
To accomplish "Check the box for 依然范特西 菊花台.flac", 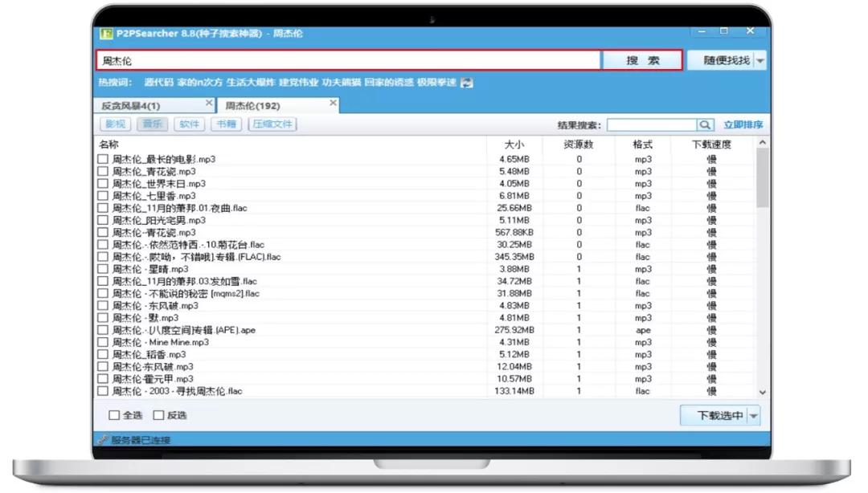I will 102,245.
